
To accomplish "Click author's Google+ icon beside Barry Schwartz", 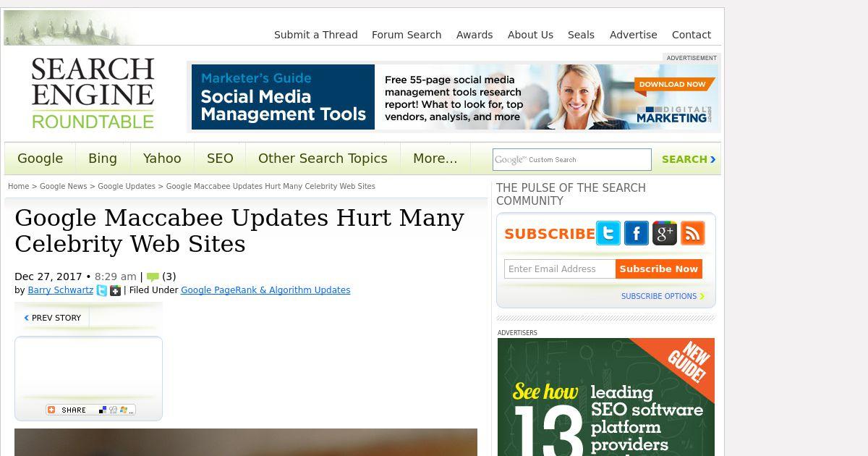I will tap(115, 290).
